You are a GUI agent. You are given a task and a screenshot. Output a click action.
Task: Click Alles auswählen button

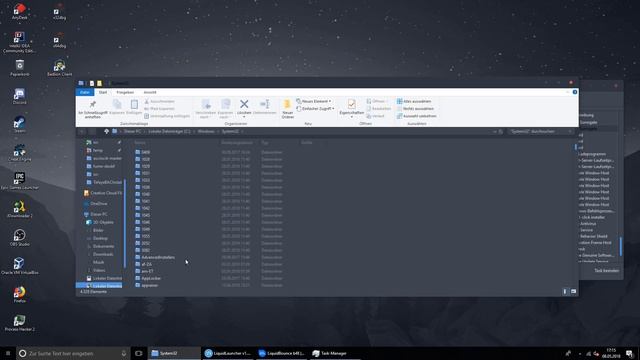[414, 101]
